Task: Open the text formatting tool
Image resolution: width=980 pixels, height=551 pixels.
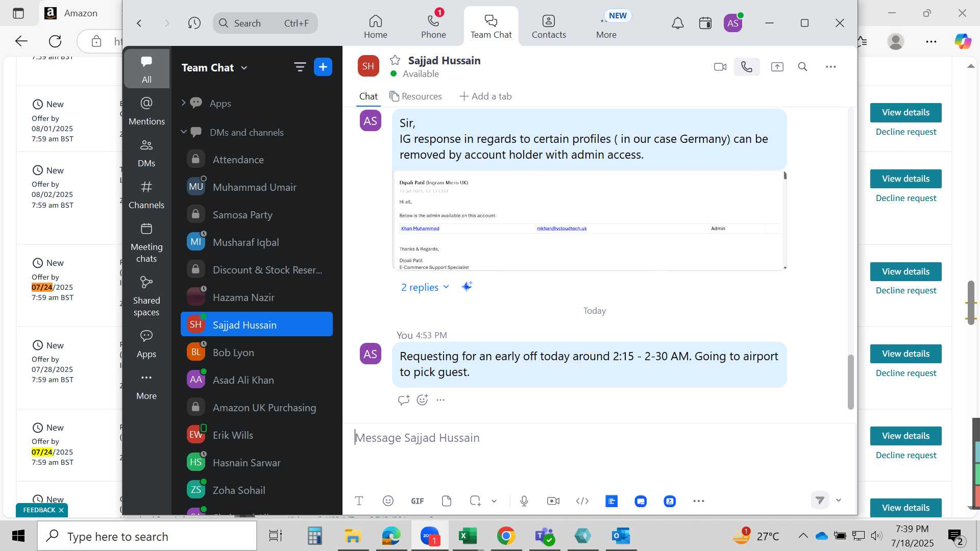Action: point(359,501)
